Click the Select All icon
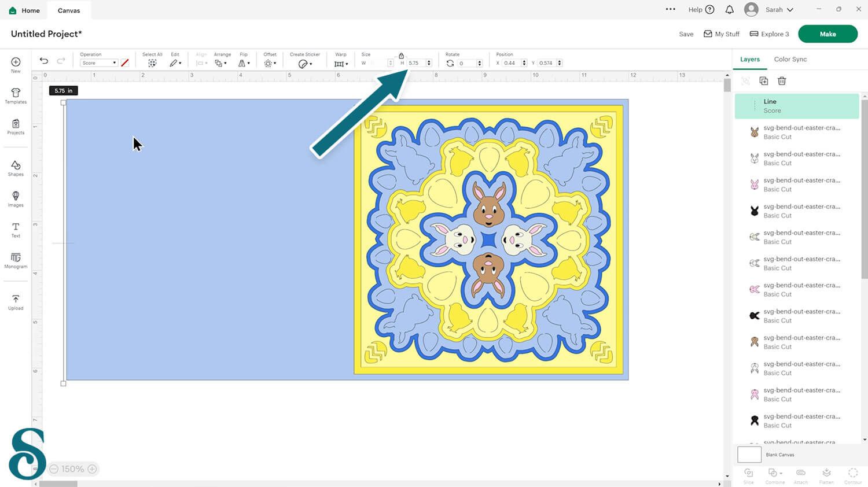The image size is (868, 487). pyautogui.click(x=152, y=63)
